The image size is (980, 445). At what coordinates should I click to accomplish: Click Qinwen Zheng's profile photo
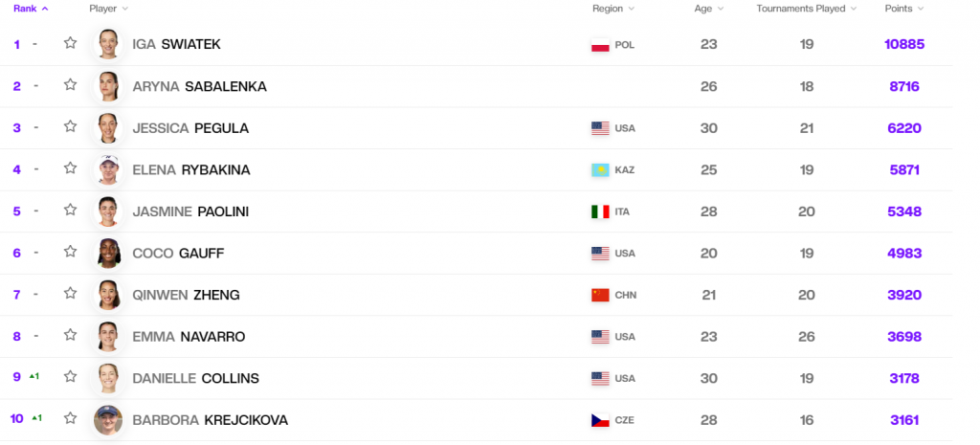pyautogui.click(x=108, y=295)
